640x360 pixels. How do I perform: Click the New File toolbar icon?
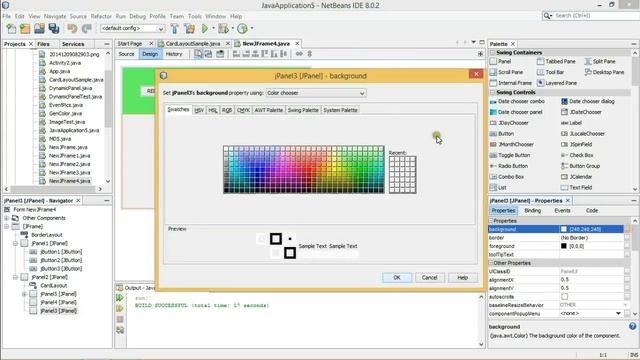click(11, 29)
